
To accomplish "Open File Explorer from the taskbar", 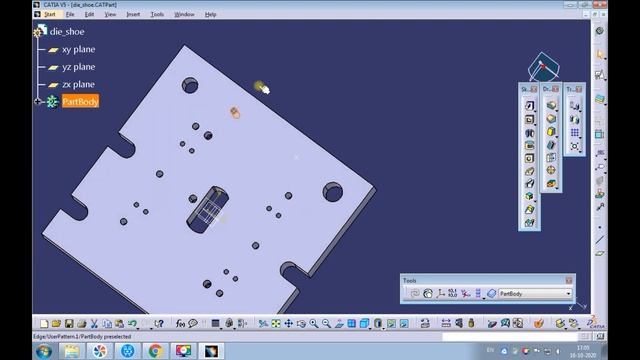I will click(72, 351).
